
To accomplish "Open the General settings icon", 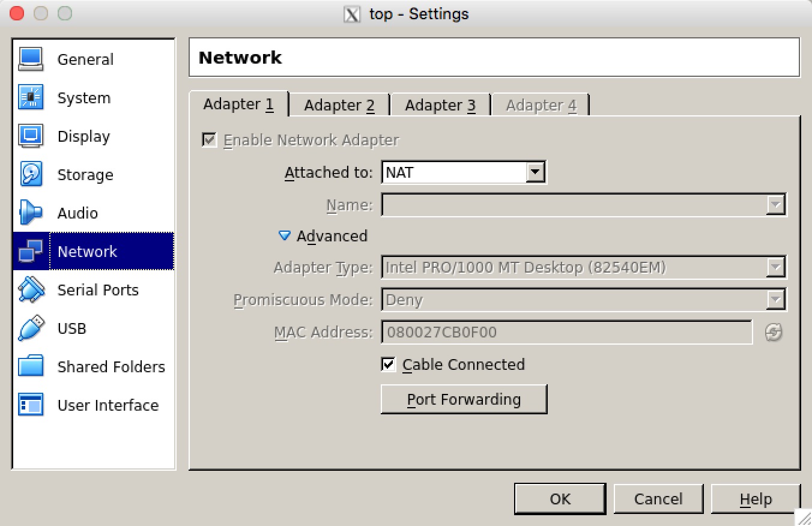I will coord(31,59).
